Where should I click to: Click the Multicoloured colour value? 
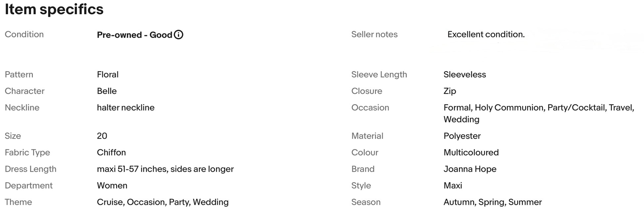tap(471, 152)
